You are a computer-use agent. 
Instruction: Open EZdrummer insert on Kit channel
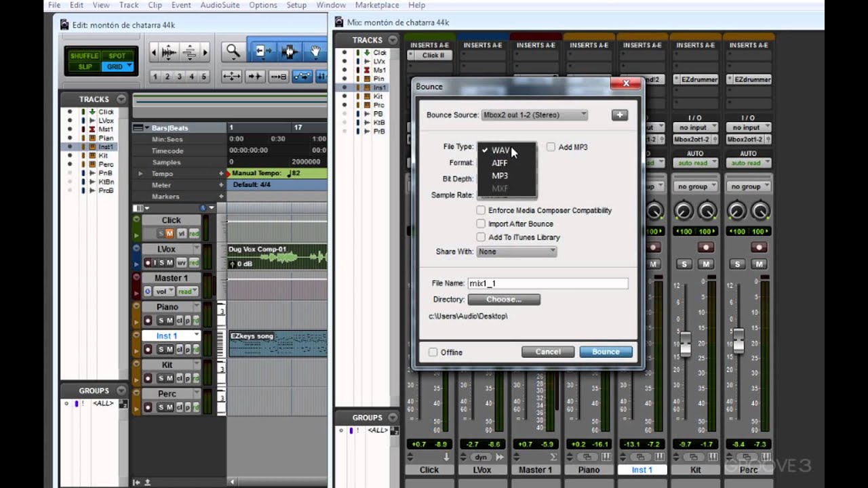(695, 79)
